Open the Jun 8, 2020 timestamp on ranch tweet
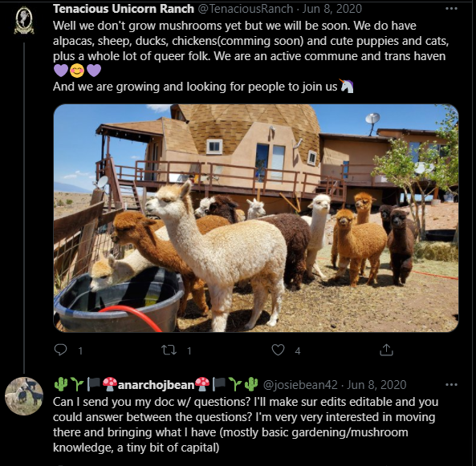Viewport: 476px width, 466px height. [332, 9]
